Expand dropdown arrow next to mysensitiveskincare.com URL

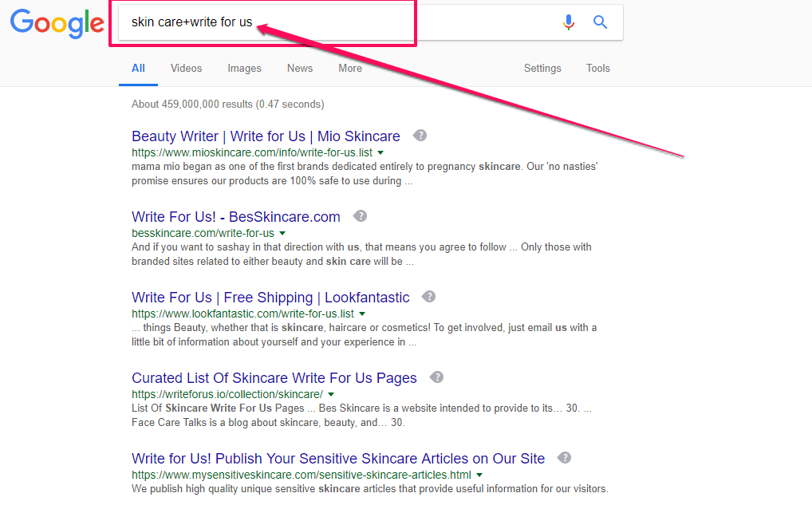pyautogui.click(x=479, y=475)
